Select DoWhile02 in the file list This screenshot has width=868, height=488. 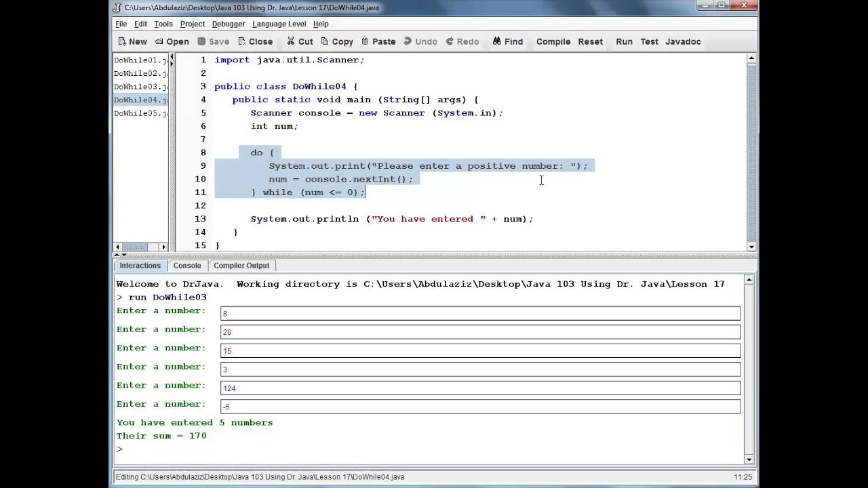pos(140,73)
